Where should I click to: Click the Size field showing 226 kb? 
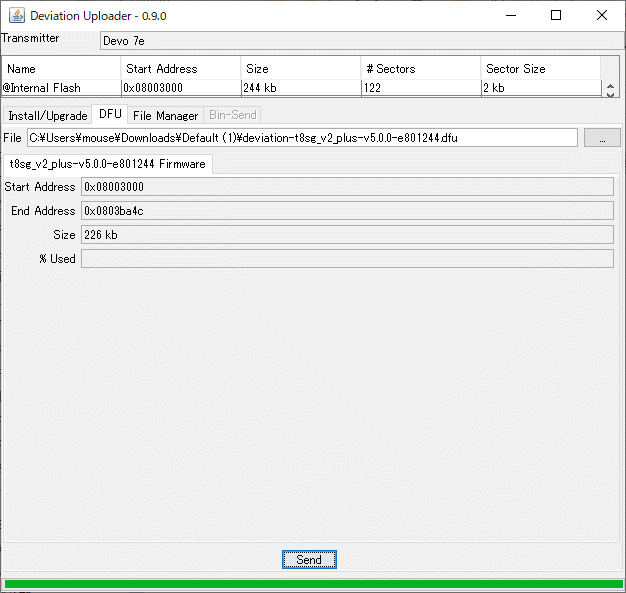coord(347,234)
